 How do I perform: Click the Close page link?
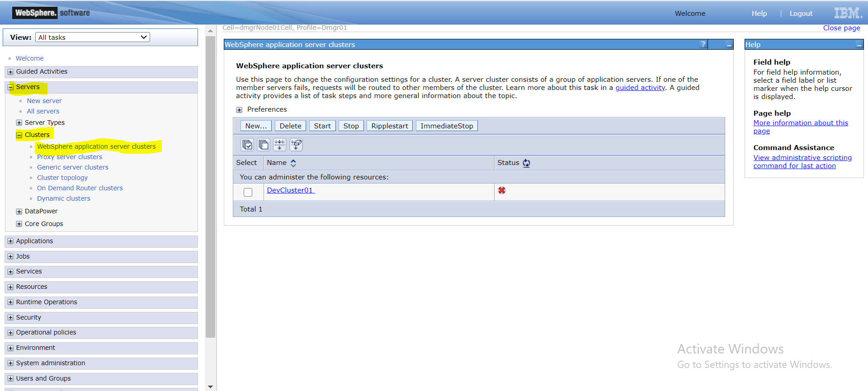point(841,28)
